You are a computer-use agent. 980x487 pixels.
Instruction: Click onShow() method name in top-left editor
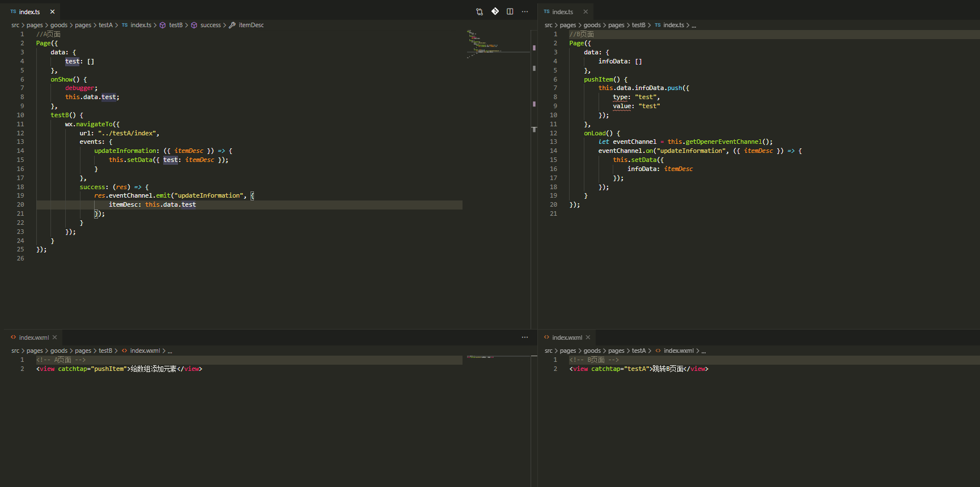pos(65,79)
